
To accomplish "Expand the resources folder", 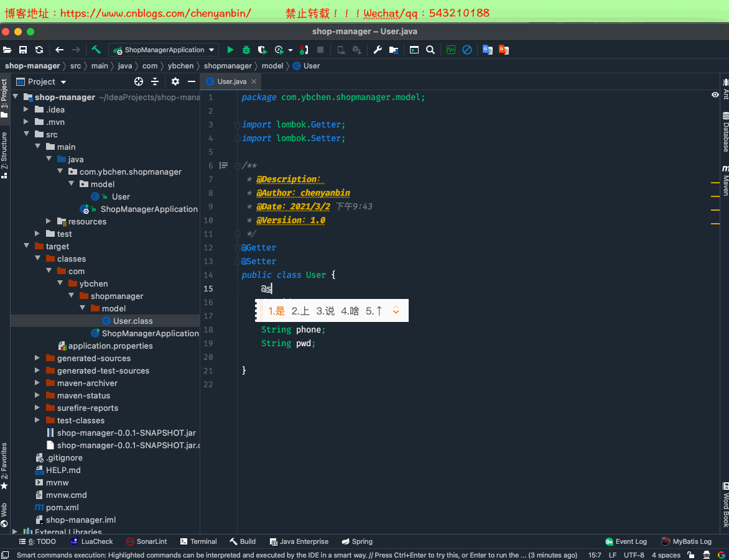I will click(x=49, y=221).
